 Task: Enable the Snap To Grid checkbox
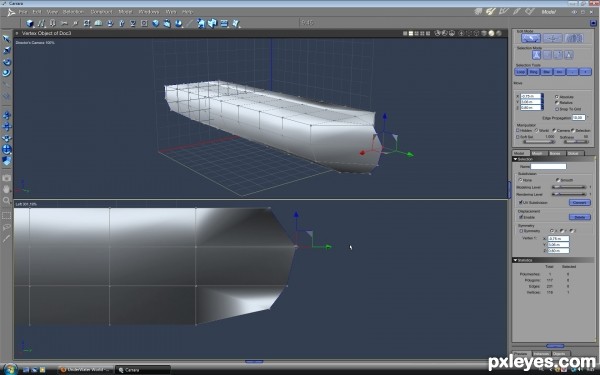pyautogui.click(x=557, y=109)
